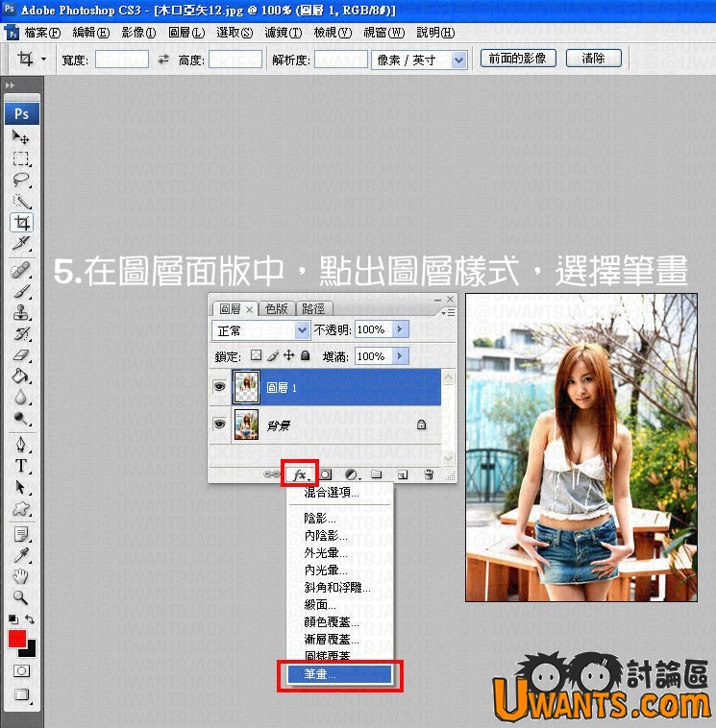Select the Zoom tool
The height and width of the screenshot is (728, 716).
(x=20, y=597)
